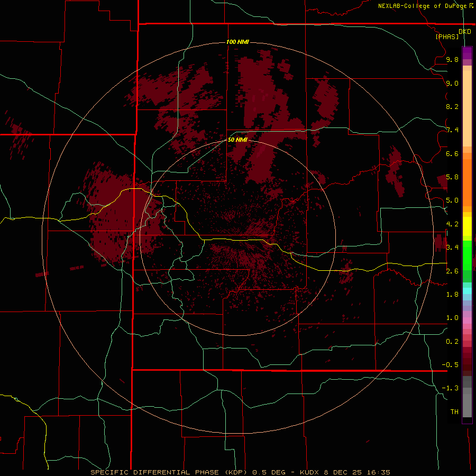Click the 8 DEC 25 date text
This screenshot has width=476, height=476.
tap(342, 472)
